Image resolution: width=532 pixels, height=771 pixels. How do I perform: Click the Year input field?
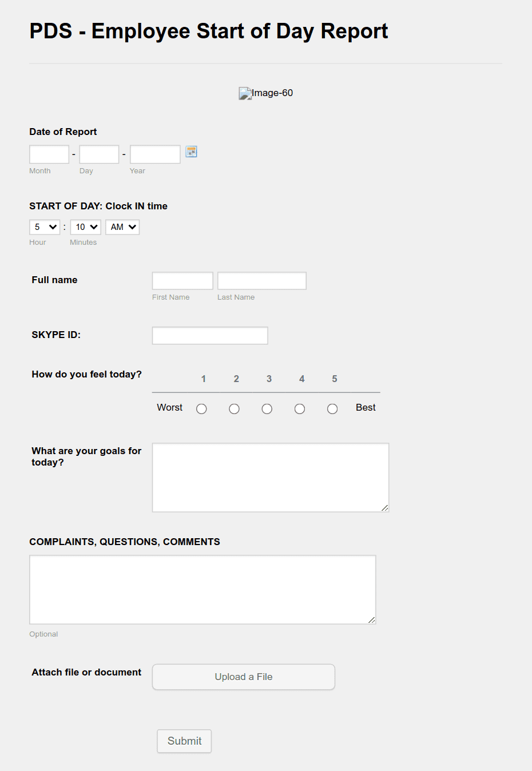click(x=154, y=154)
